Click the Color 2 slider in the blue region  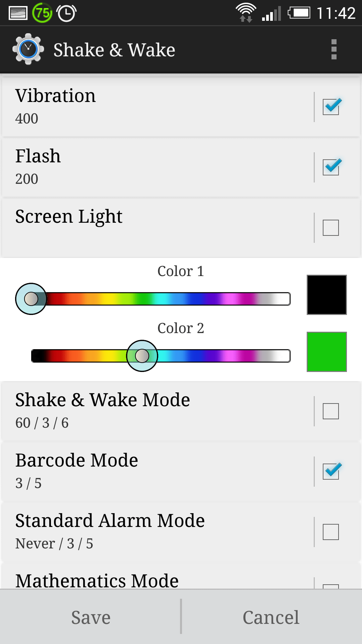188,356
